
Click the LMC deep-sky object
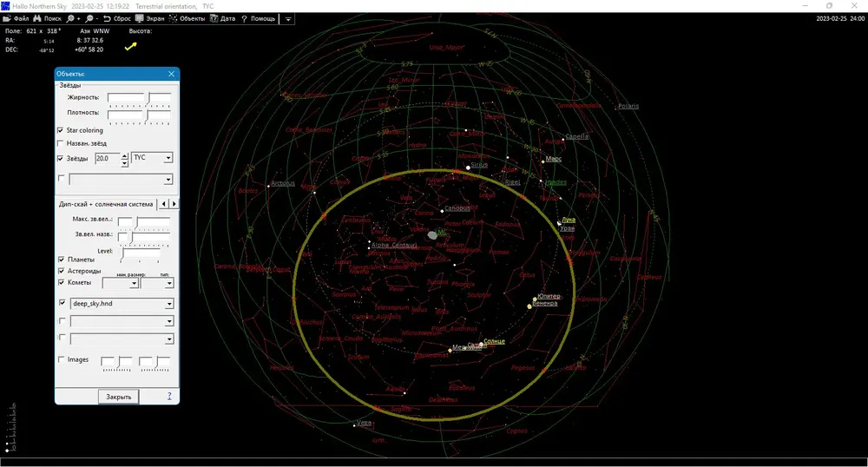(433, 235)
